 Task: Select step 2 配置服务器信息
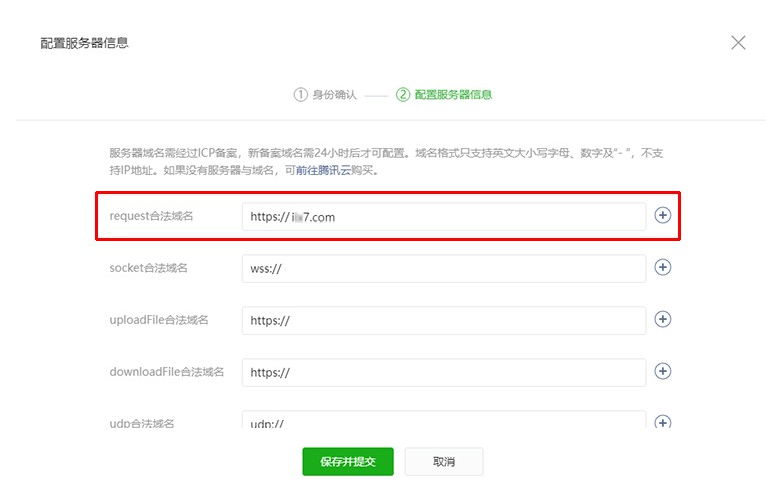click(x=444, y=95)
